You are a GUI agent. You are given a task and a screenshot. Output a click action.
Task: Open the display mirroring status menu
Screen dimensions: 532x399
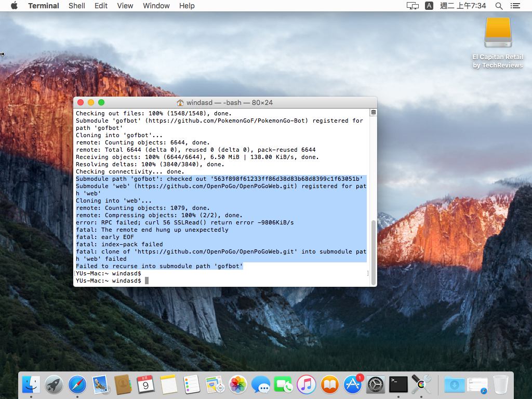(x=413, y=6)
